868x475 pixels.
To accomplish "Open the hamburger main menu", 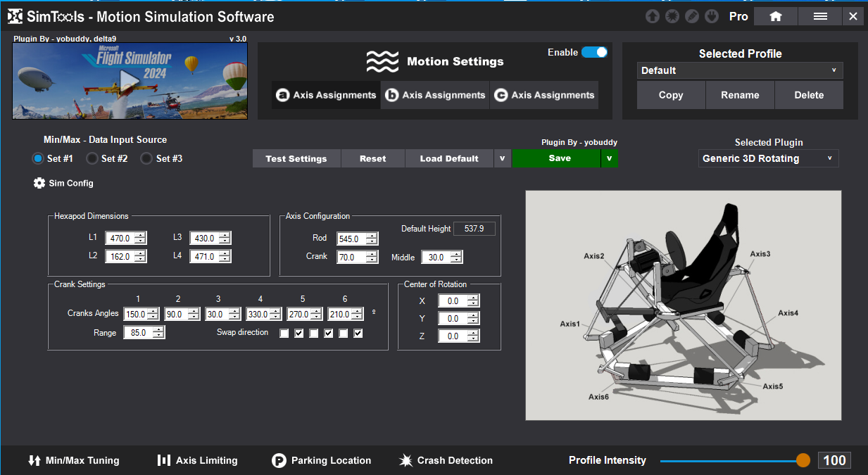I will [x=820, y=16].
